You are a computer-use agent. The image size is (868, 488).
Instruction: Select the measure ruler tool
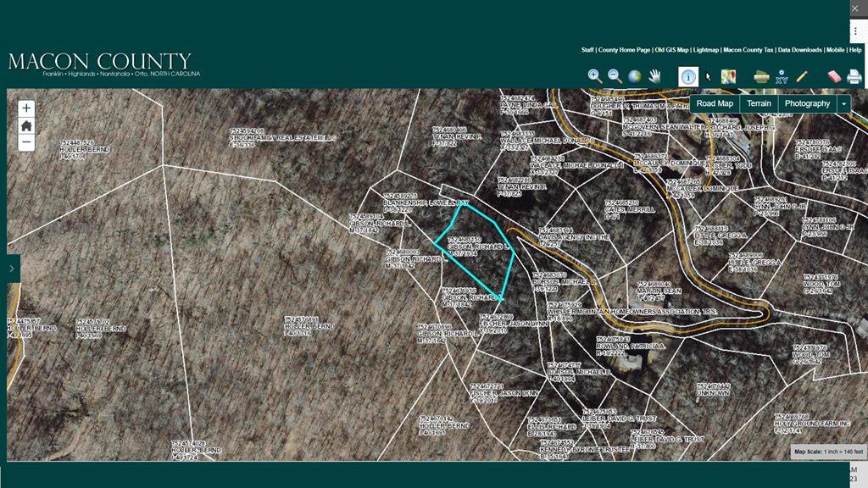(761, 76)
